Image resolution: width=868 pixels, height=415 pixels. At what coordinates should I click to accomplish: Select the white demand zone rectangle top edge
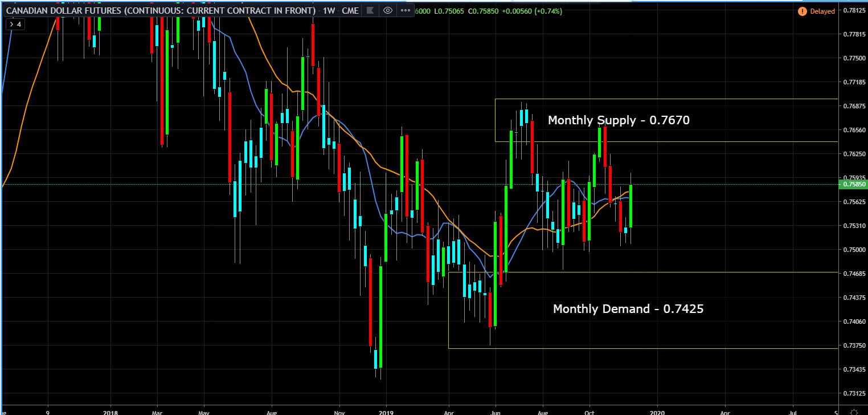tap(643, 272)
